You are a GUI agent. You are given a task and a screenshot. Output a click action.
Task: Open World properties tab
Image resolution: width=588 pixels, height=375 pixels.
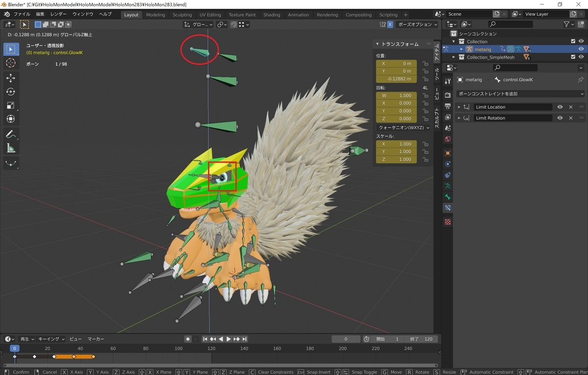(447, 140)
